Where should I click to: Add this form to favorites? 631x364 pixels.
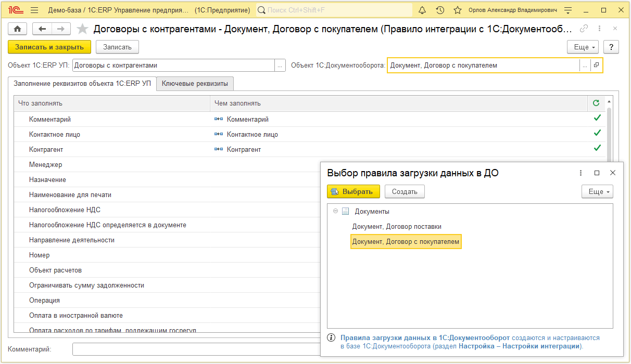coord(82,29)
